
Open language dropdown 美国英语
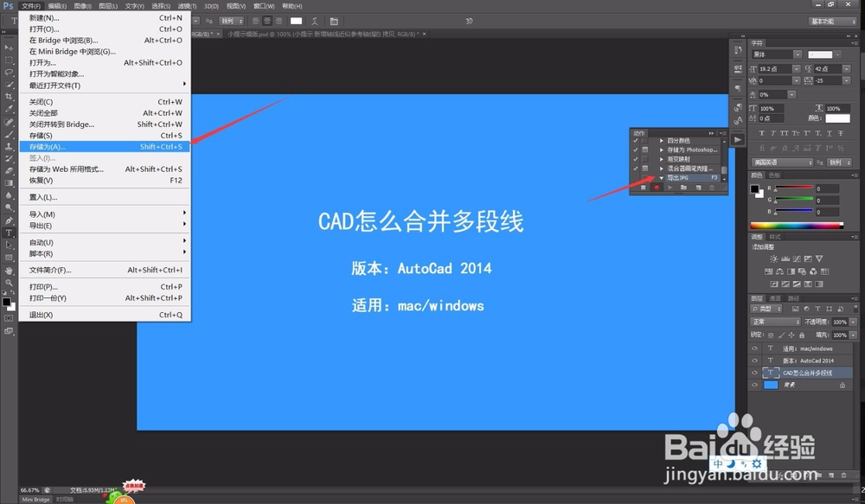coord(782,163)
